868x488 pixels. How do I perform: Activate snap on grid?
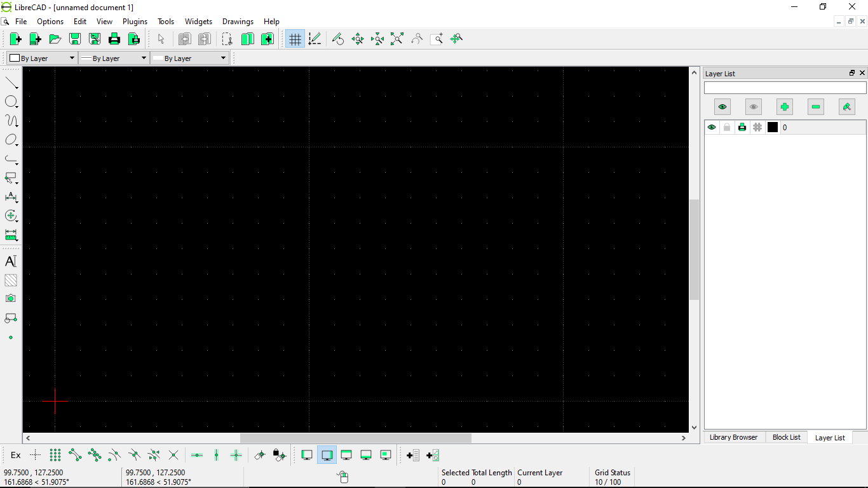click(55, 455)
